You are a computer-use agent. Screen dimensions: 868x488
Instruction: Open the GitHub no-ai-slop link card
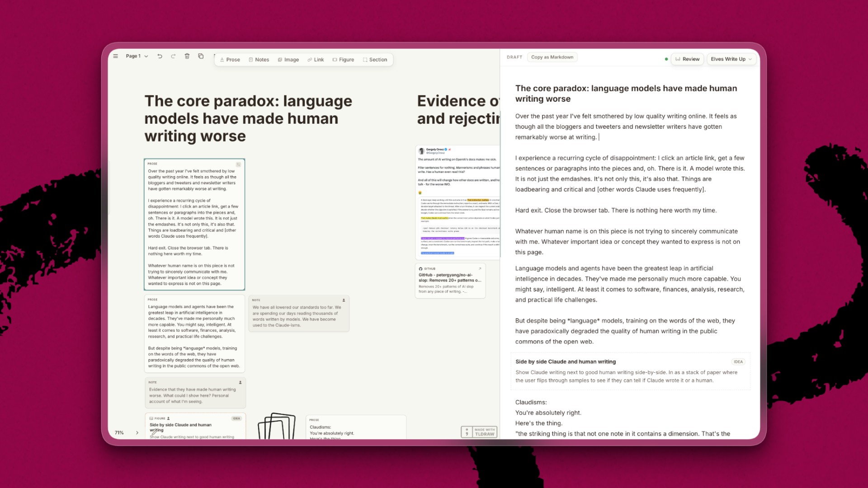pos(450,281)
